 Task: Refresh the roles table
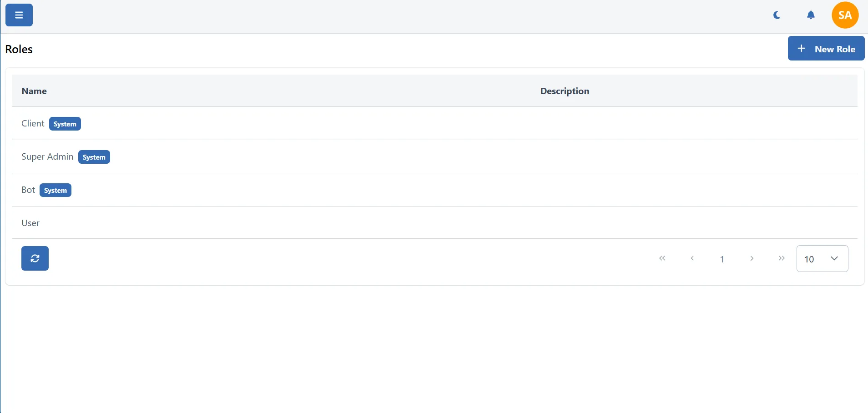pos(35,258)
